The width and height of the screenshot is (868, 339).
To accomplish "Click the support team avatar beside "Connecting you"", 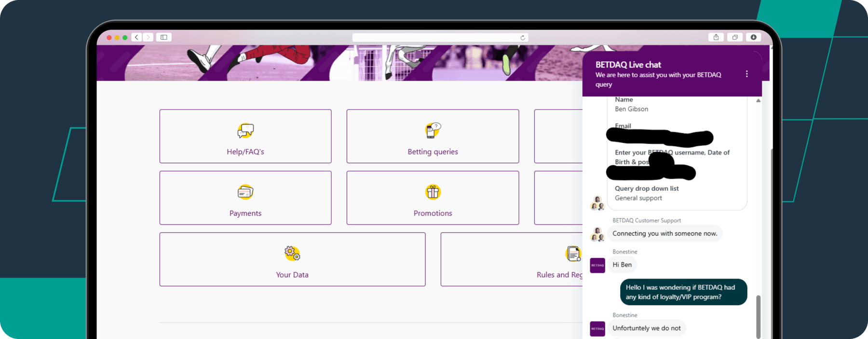I will [597, 234].
